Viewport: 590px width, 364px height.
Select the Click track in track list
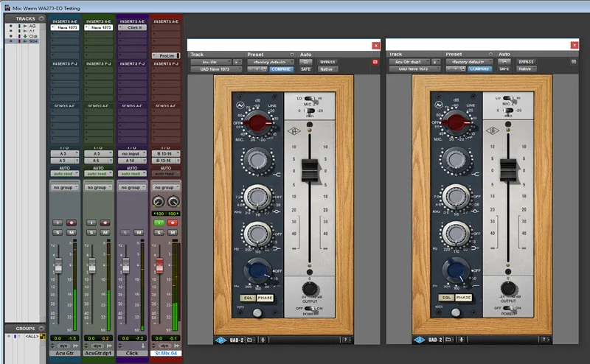33,36
